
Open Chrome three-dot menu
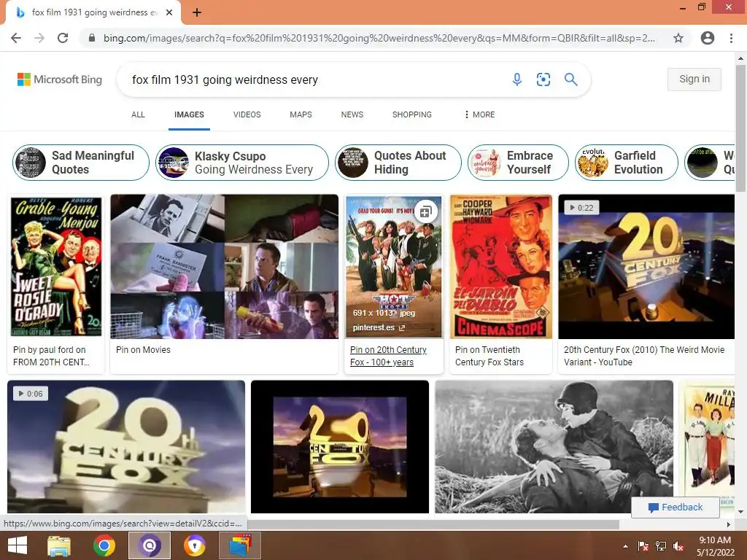point(731,38)
